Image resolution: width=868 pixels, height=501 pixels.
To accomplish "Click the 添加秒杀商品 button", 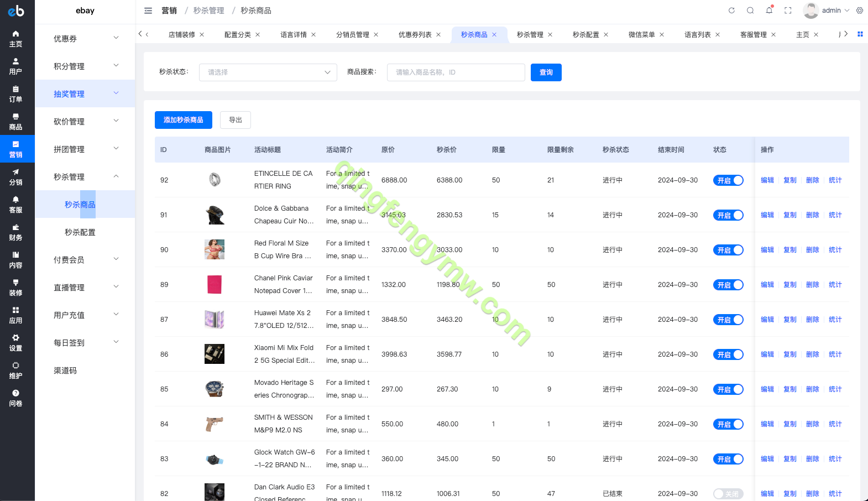I will [184, 120].
